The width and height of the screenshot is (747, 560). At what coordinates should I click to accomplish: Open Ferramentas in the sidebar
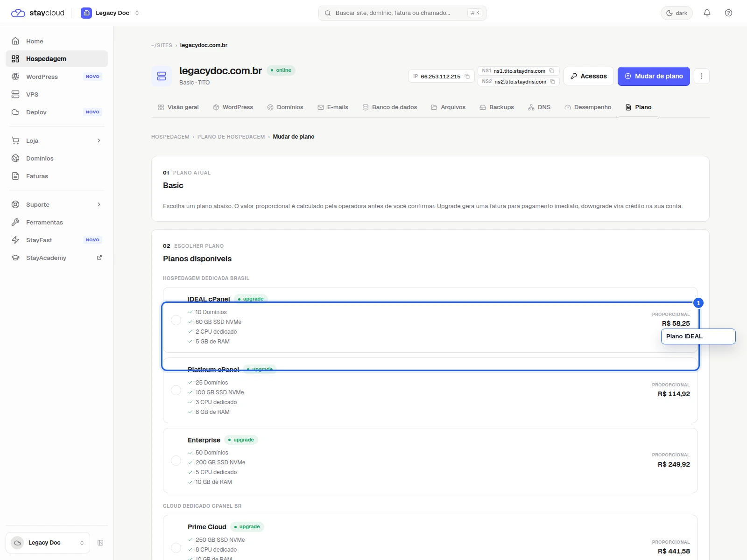(x=56, y=222)
